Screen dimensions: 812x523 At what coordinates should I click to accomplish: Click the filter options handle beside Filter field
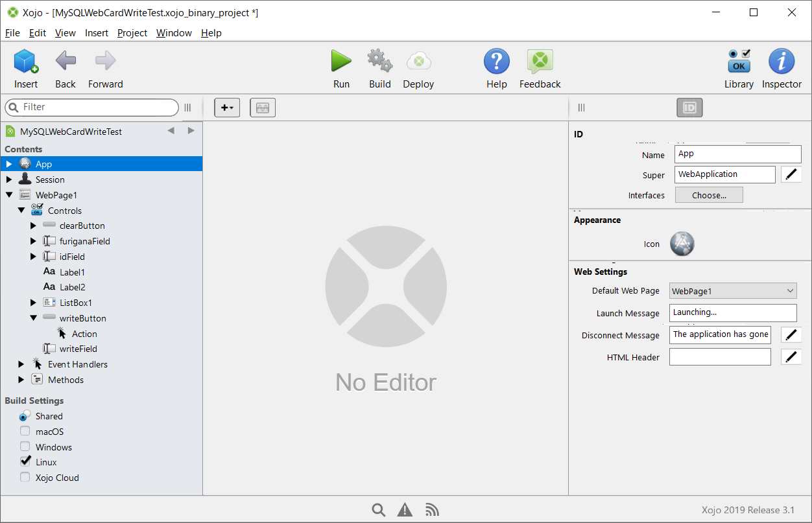[187, 108]
